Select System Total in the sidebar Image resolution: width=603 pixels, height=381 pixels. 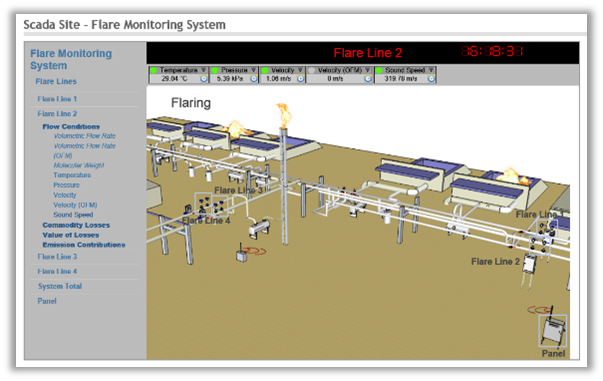pyautogui.click(x=60, y=286)
